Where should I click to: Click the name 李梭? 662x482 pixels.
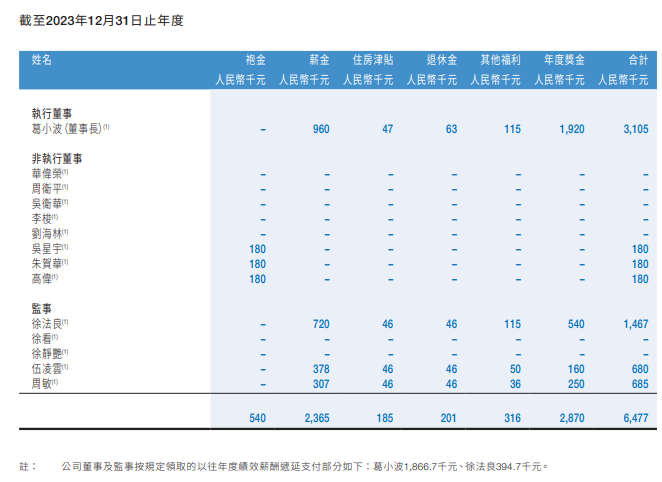click(x=44, y=219)
